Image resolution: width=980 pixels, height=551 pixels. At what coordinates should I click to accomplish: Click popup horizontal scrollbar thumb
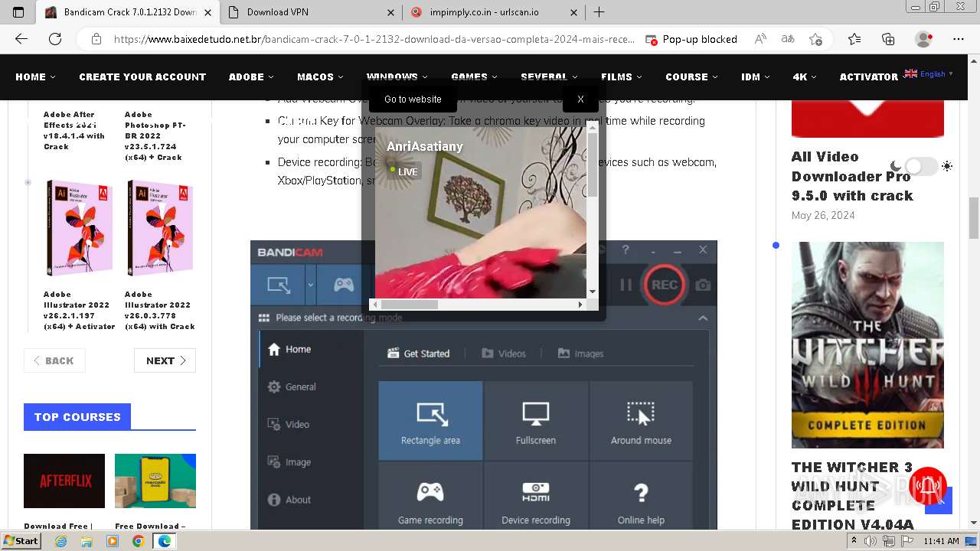(409, 304)
